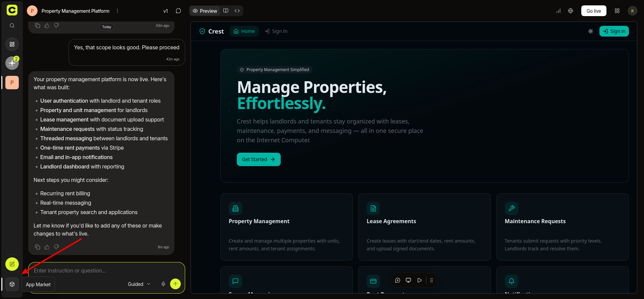Click the drag-handle dots on floating toolbar
This screenshot has width=644, height=299.
[432, 280]
